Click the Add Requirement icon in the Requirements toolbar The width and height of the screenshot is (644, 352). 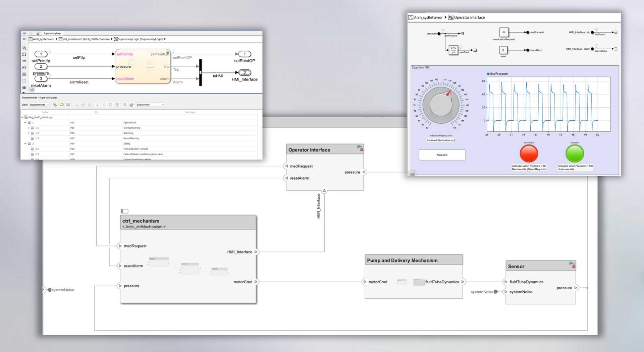pos(55,105)
